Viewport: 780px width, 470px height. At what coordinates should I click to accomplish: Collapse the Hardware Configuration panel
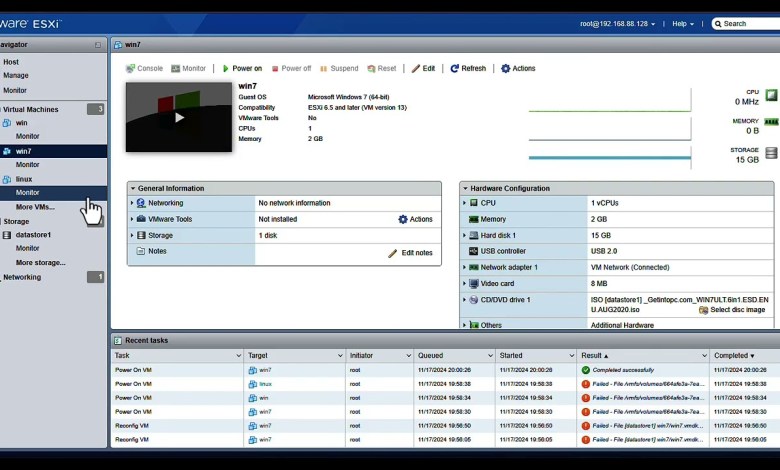pyautogui.click(x=465, y=188)
